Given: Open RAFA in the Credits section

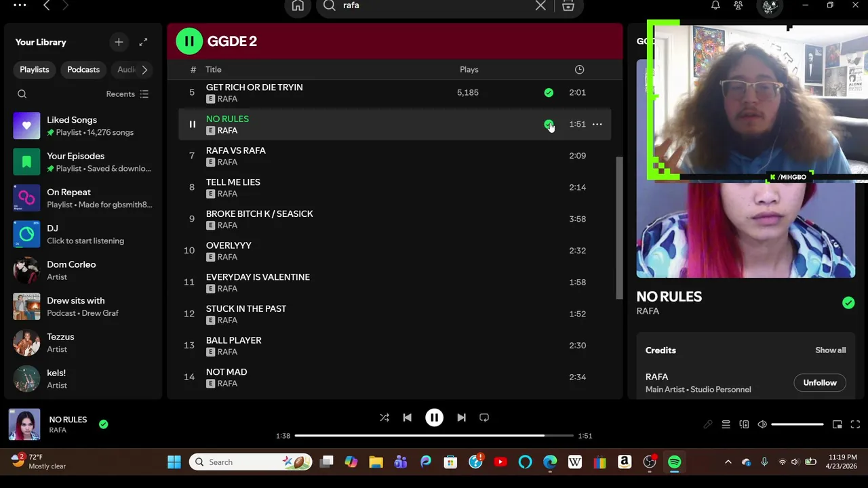Looking at the screenshot, I should 656,377.
